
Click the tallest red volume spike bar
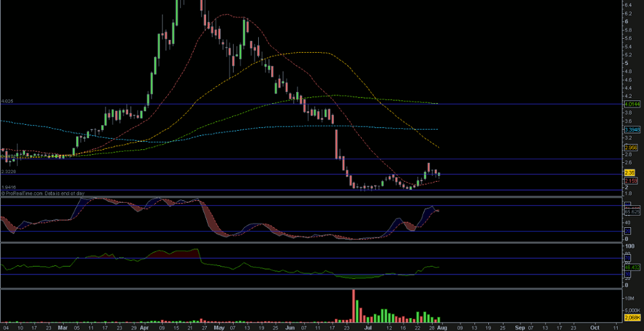(353, 305)
